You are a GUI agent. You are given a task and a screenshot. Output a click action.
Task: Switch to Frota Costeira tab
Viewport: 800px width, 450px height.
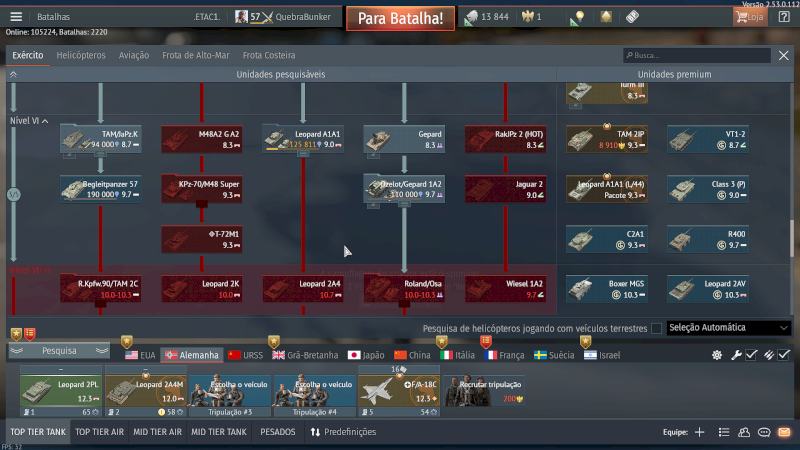(x=269, y=55)
